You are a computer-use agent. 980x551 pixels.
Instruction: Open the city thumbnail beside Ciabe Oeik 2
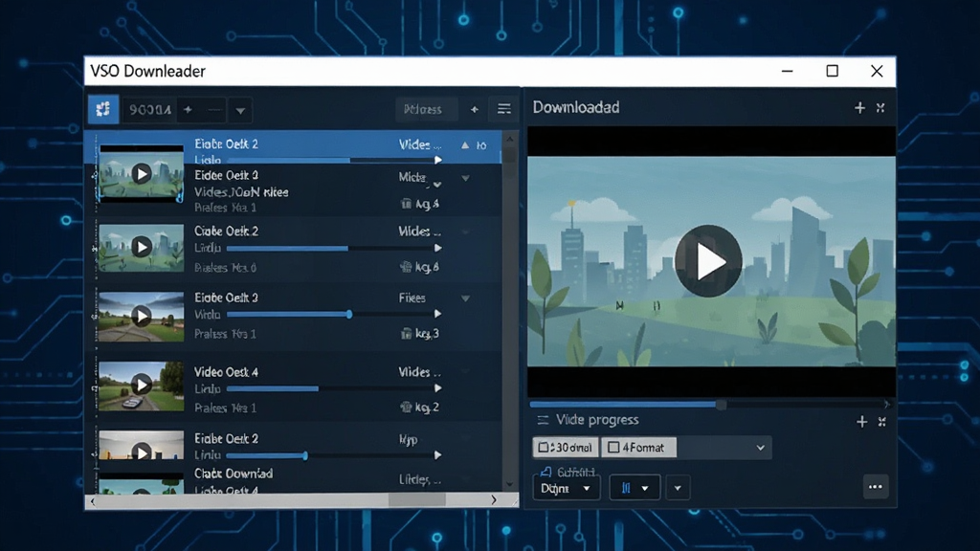pos(142,248)
